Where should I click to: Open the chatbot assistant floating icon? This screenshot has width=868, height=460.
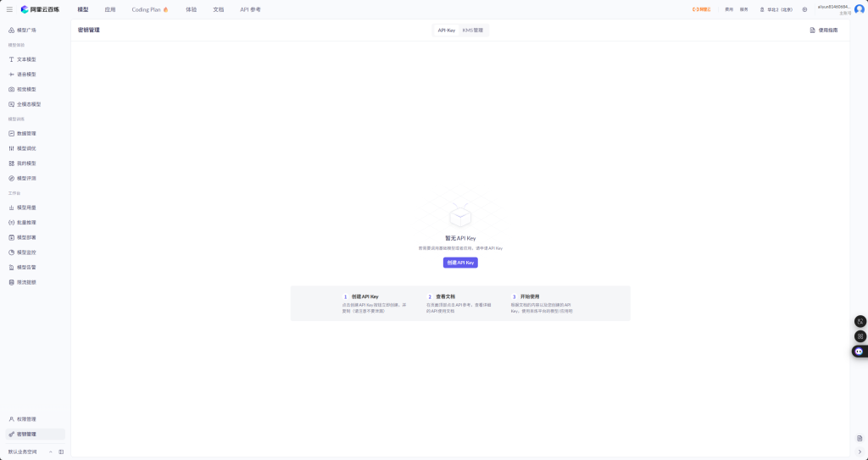pyautogui.click(x=859, y=351)
